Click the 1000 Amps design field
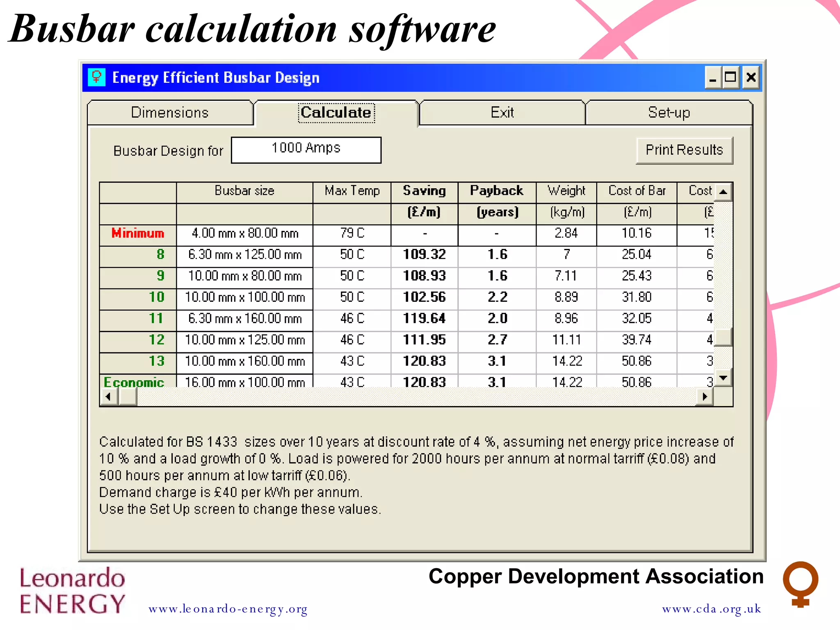 pos(306,150)
